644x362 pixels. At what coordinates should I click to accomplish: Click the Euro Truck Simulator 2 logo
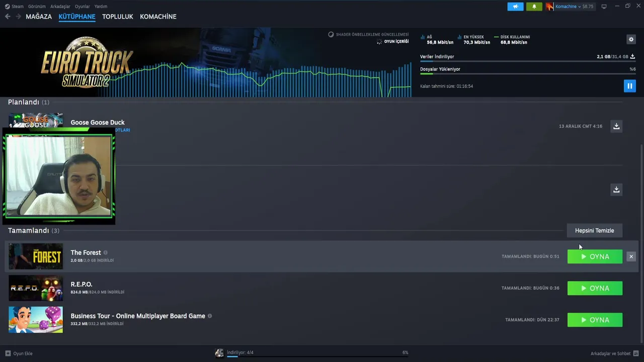pos(87,63)
